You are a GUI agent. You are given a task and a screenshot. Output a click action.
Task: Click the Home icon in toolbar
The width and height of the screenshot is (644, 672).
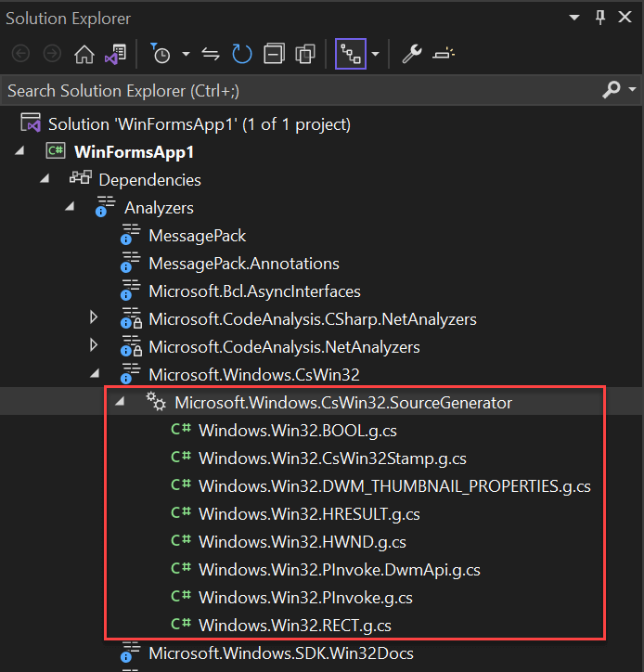coord(84,55)
